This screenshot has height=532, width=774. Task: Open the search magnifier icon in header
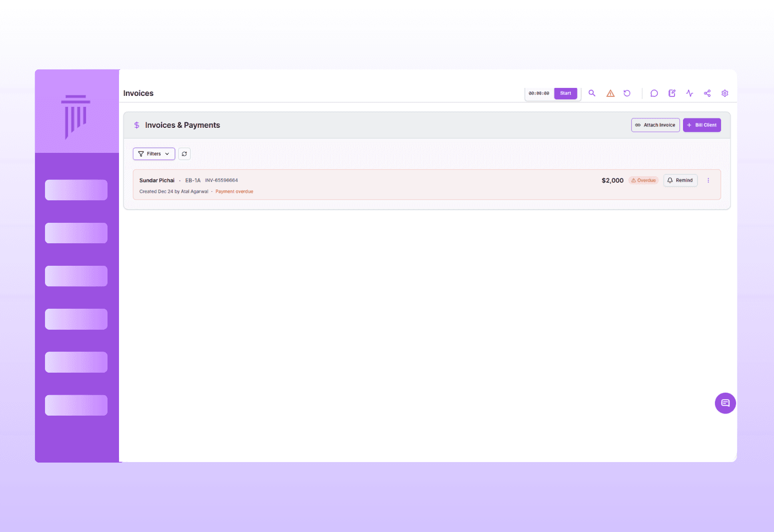[592, 93]
